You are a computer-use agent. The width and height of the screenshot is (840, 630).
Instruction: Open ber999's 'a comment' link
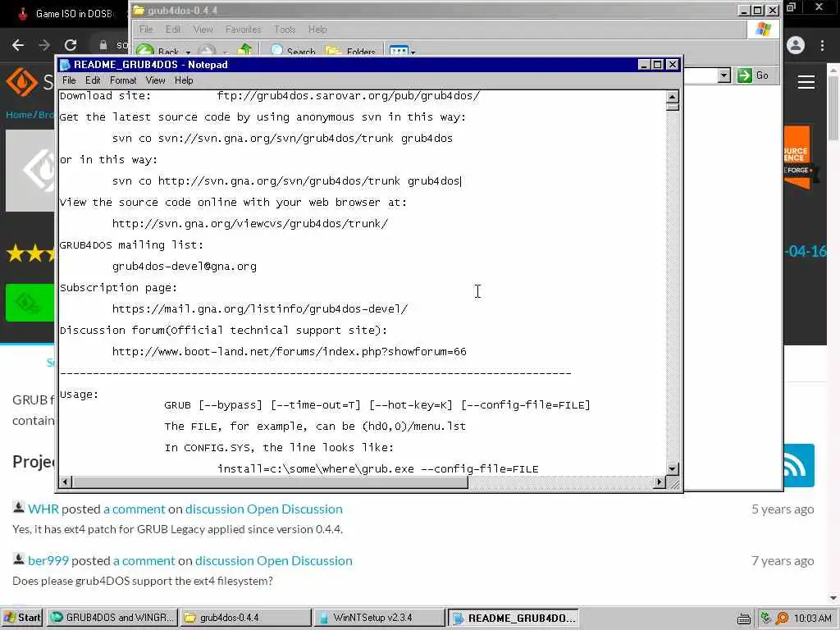pos(144,560)
